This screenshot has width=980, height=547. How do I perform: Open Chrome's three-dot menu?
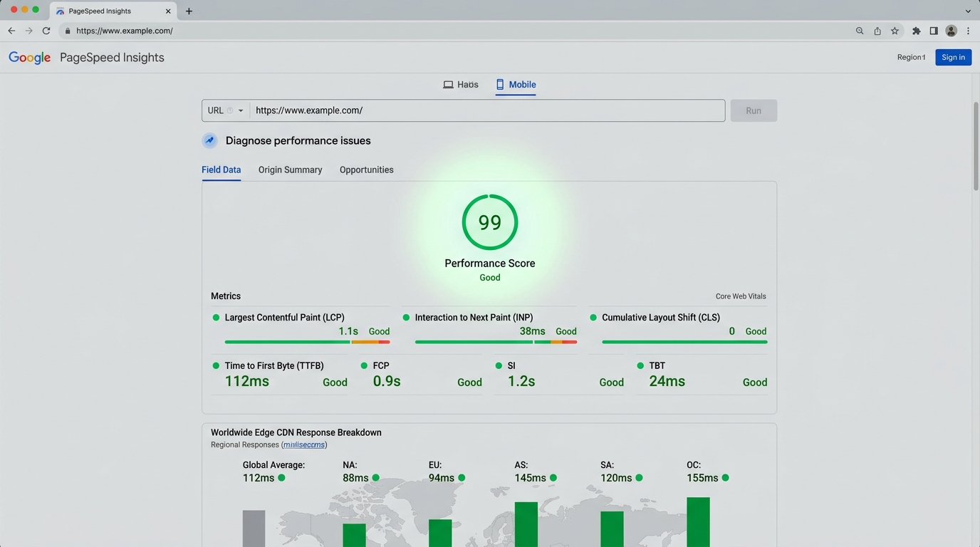click(x=968, y=31)
